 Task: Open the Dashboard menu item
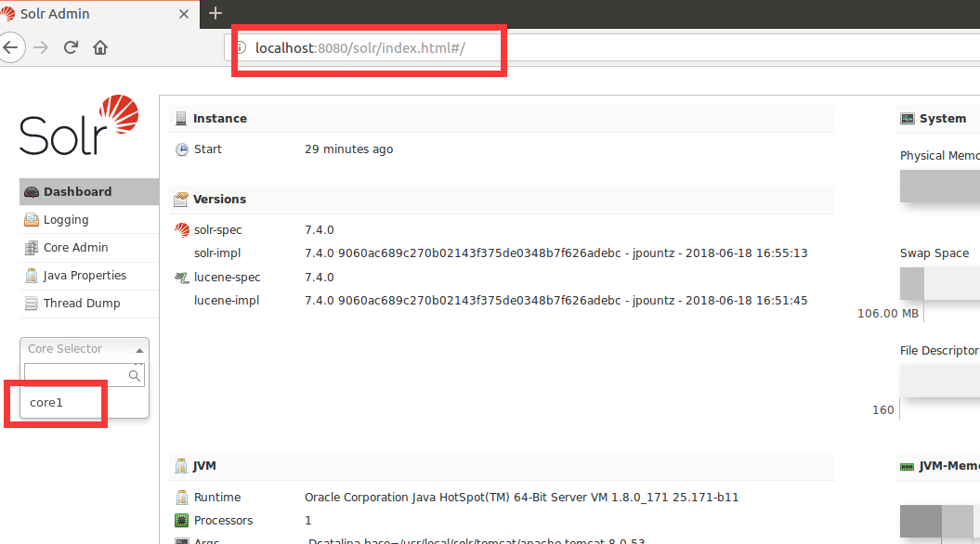89,192
